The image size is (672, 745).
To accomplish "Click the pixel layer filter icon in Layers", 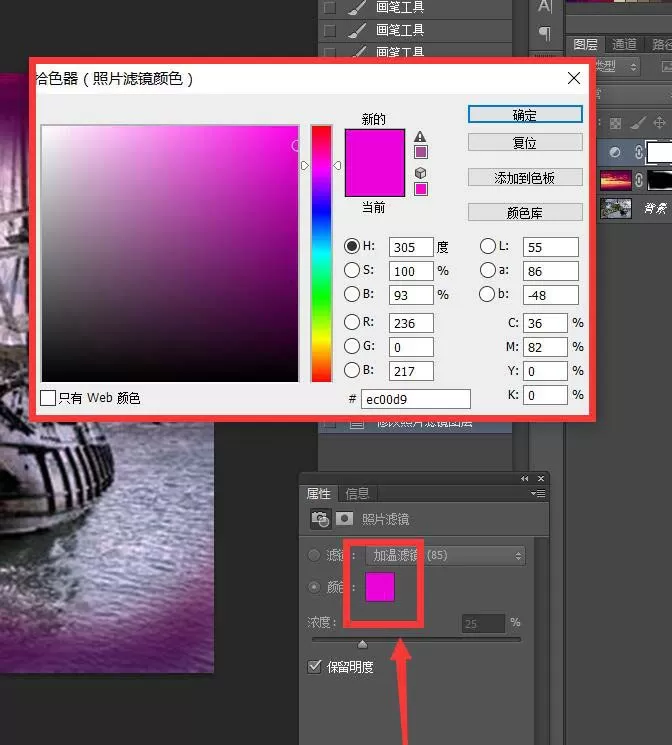I will pyautogui.click(x=667, y=67).
